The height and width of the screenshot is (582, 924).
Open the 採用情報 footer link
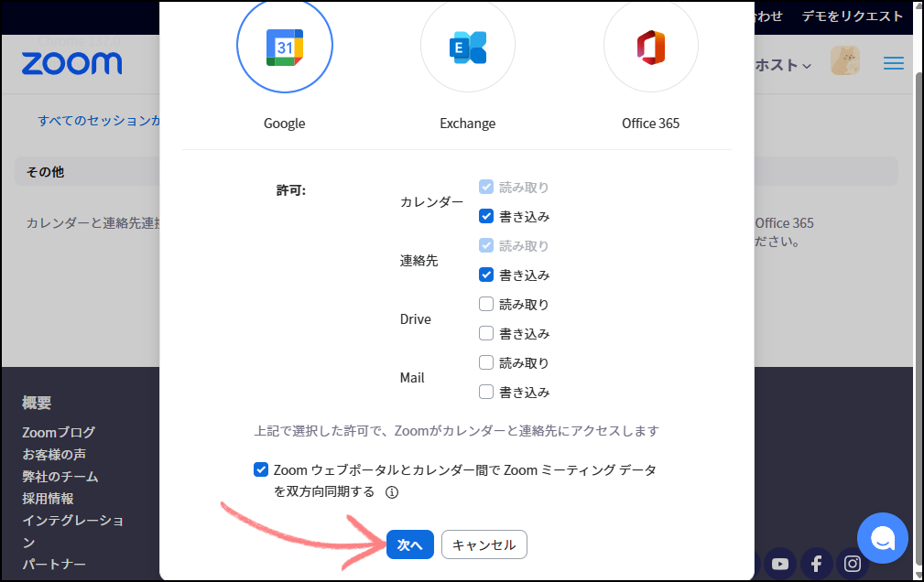pos(48,499)
